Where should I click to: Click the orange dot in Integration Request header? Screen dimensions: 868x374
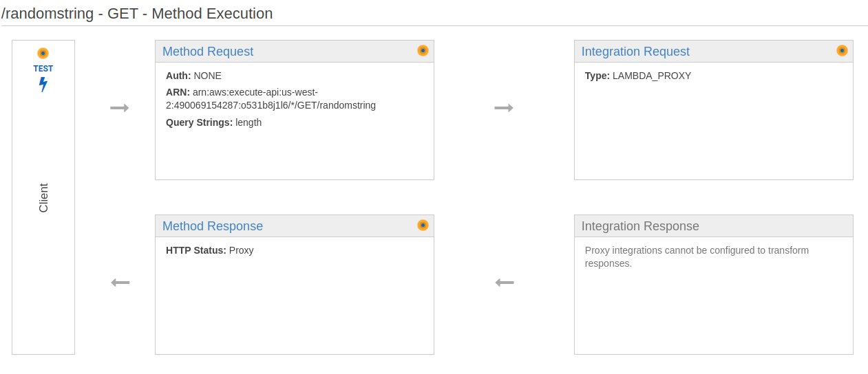pyautogui.click(x=842, y=50)
